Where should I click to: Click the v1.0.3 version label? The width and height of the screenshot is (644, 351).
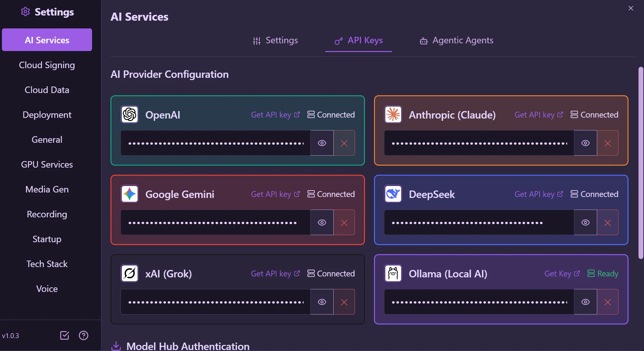(x=10, y=336)
